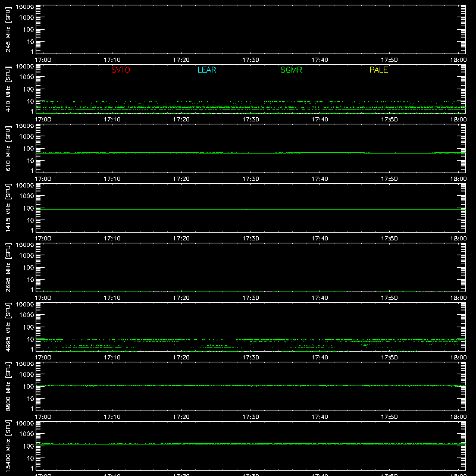Click the 15400 MHz [SFU] axis label
This screenshot has width=476, height=476.
[8, 446]
